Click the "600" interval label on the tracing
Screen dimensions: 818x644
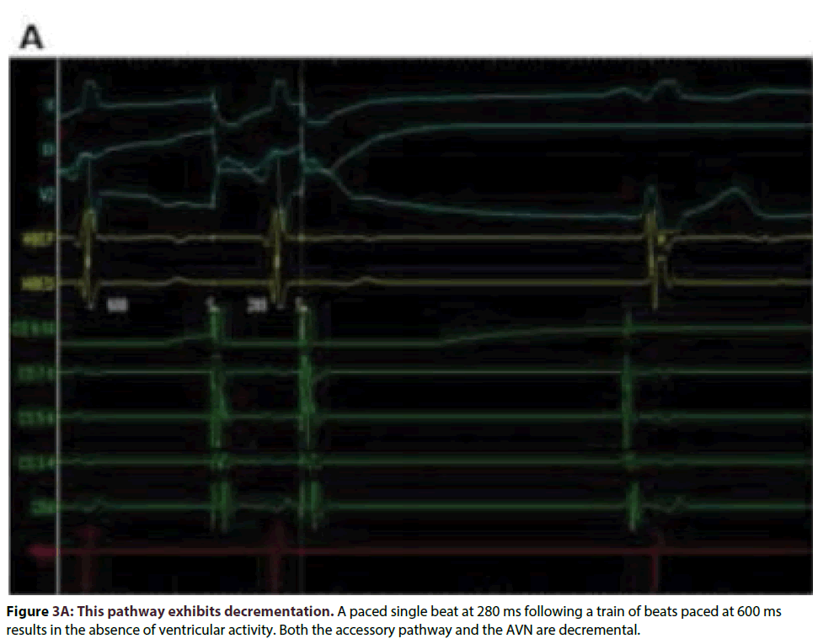pos(117,305)
